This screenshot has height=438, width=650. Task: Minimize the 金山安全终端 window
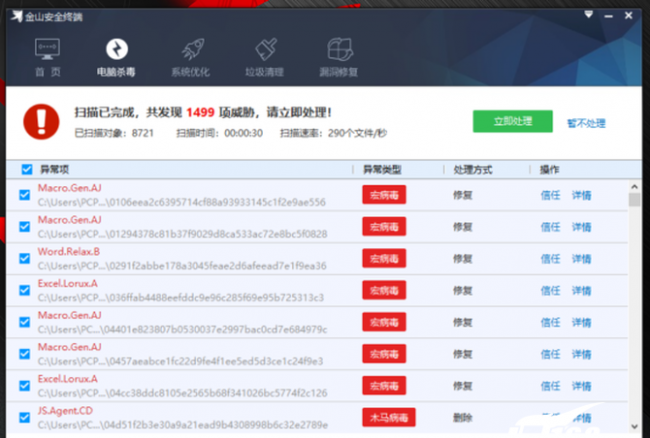608,16
